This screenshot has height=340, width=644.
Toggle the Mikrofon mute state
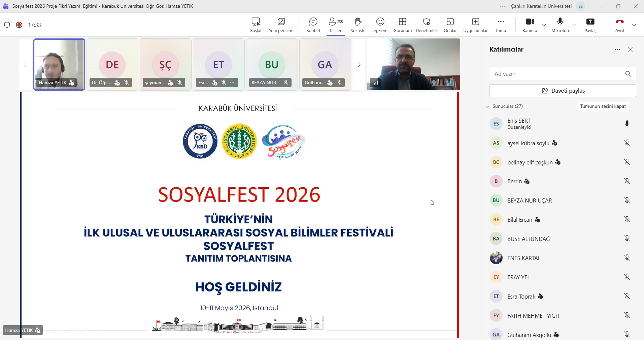point(560,25)
